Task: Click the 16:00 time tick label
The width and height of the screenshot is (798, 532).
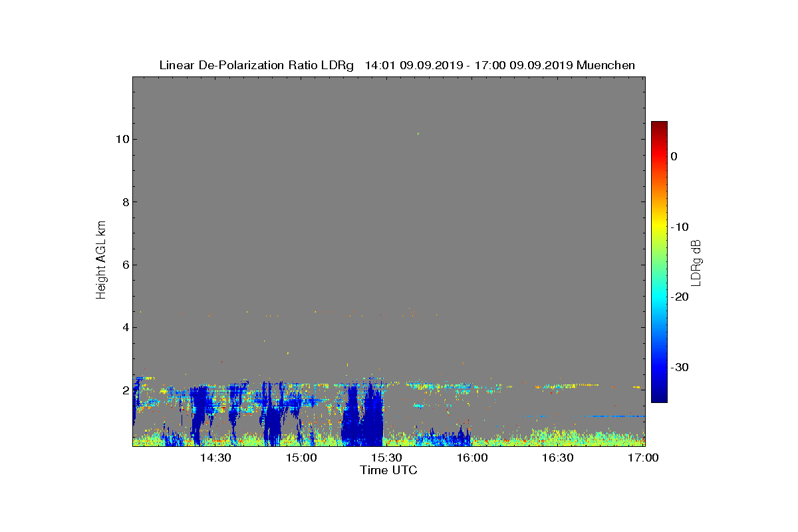Action: coord(472,458)
